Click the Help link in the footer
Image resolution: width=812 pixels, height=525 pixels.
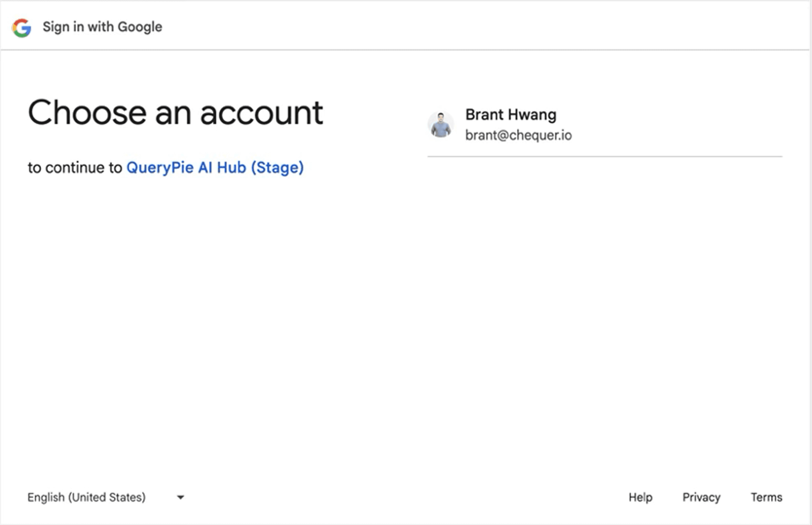tap(640, 497)
